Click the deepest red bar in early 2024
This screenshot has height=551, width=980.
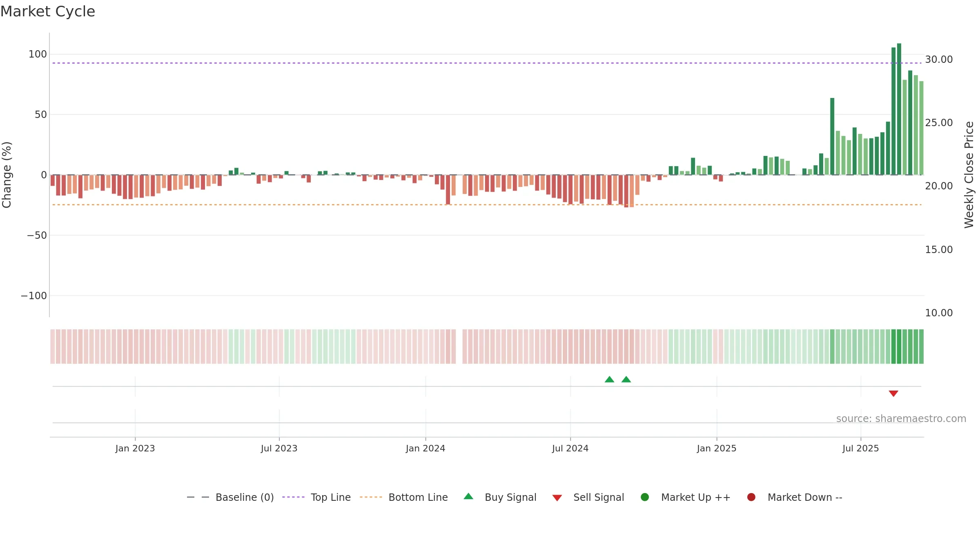coord(448,189)
